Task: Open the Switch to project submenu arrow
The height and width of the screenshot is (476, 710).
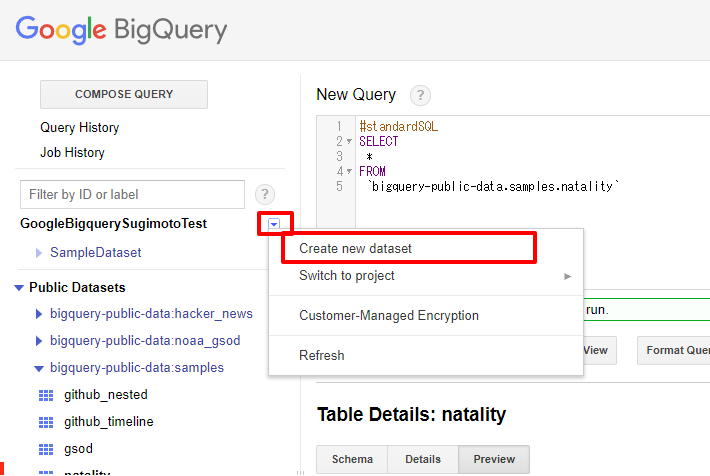Action: click(x=567, y=276)
